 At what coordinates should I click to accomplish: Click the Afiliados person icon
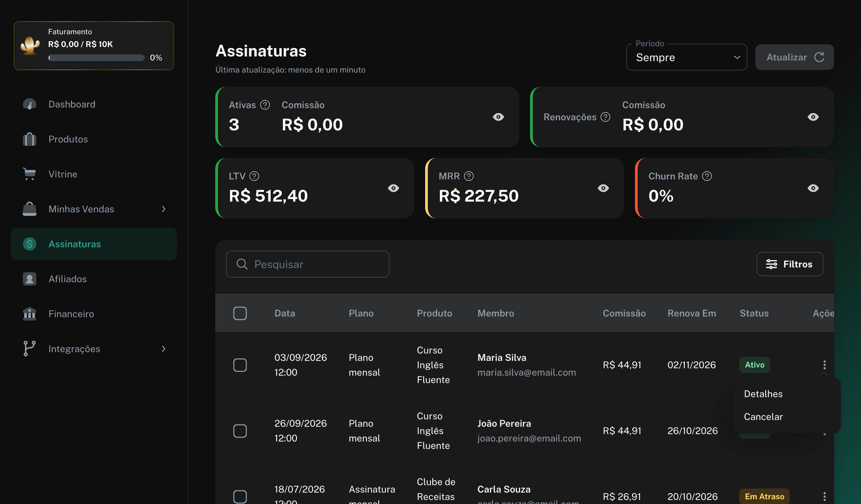[x=29, y=279]
